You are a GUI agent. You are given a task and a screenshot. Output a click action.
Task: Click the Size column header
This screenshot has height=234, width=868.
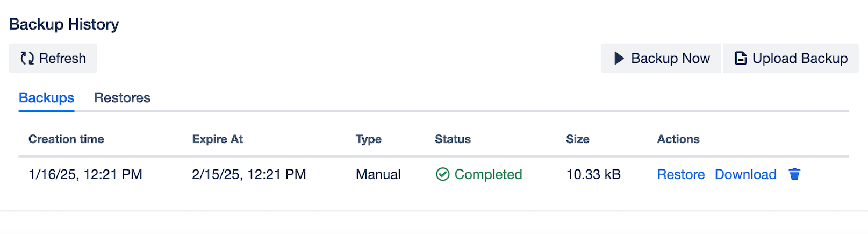point(577,139)
